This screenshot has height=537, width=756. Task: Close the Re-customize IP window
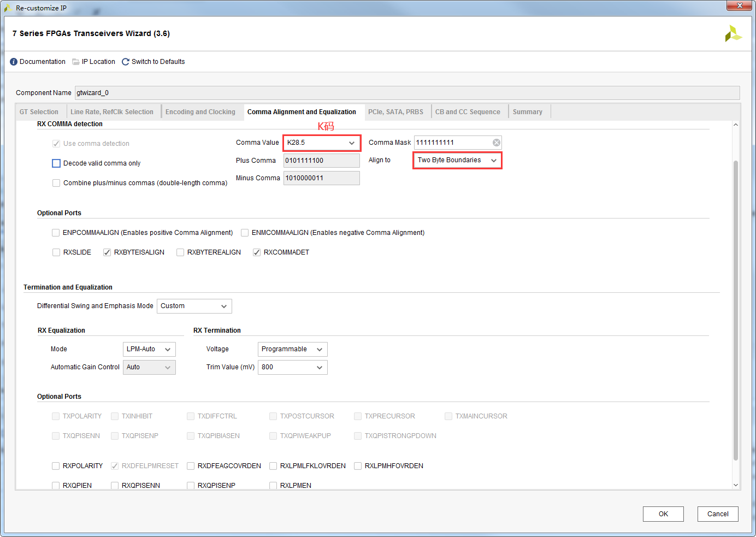(740, 5)
